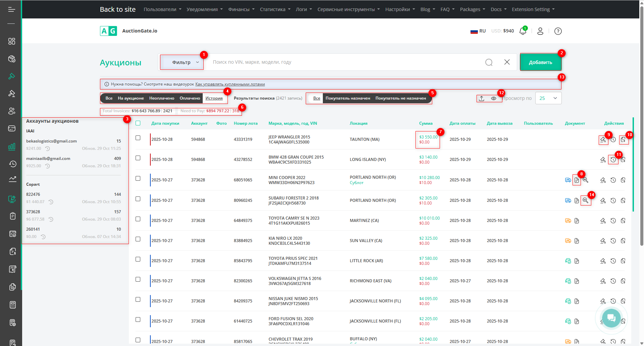Switch to the Неоплачено tab
This screenshot has height=346, width=644.
pos(161,98)
